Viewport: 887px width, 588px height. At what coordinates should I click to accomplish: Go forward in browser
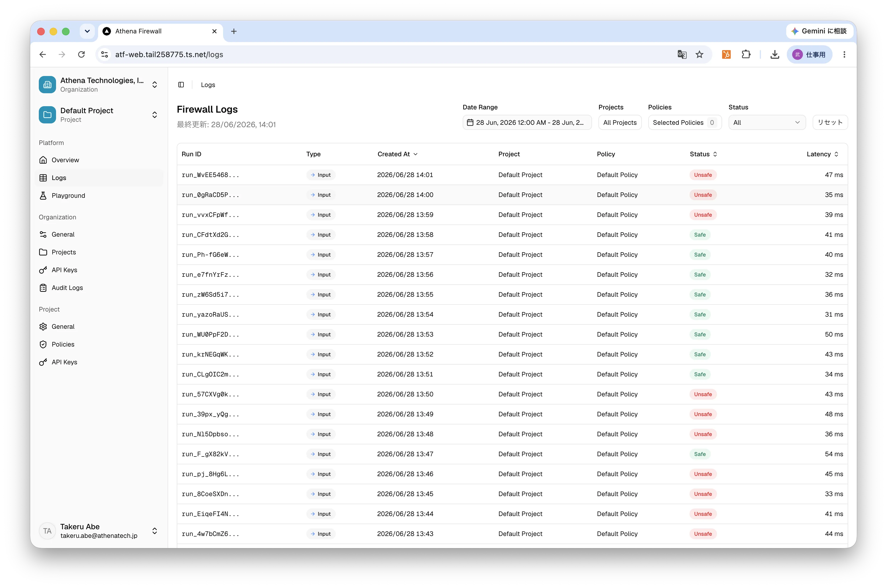coord(62,55)
